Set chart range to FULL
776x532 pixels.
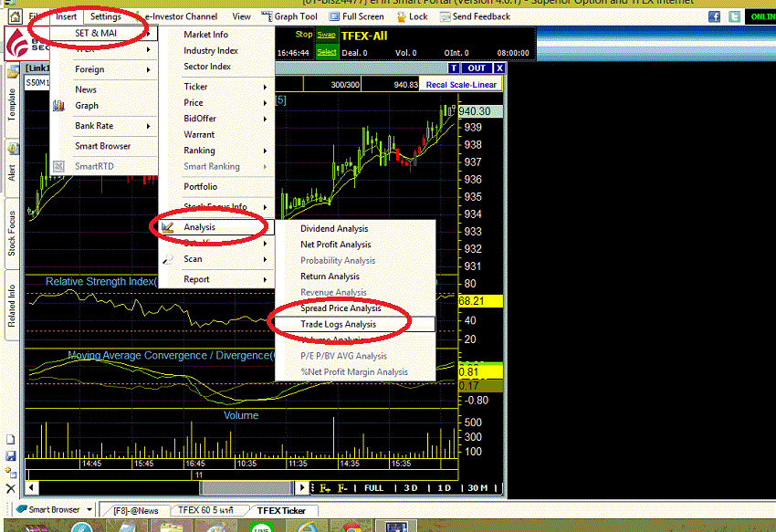coord(373,488)
